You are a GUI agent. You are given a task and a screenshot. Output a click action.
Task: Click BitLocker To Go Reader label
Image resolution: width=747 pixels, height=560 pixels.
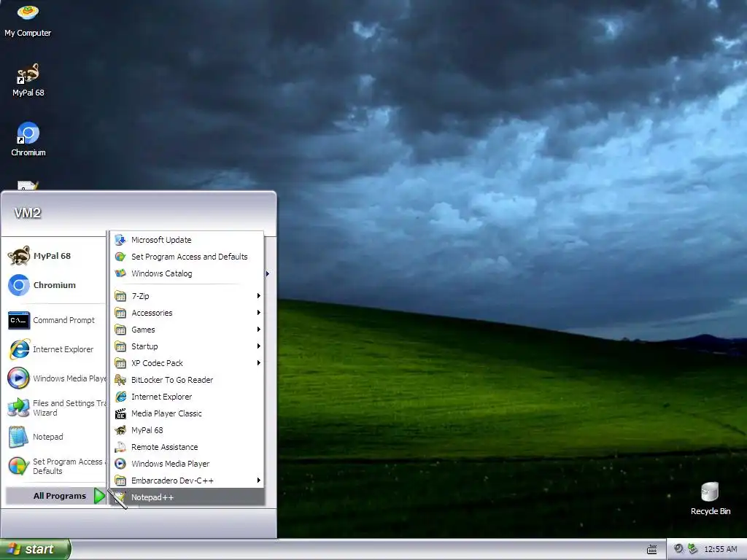pos(172,379)
